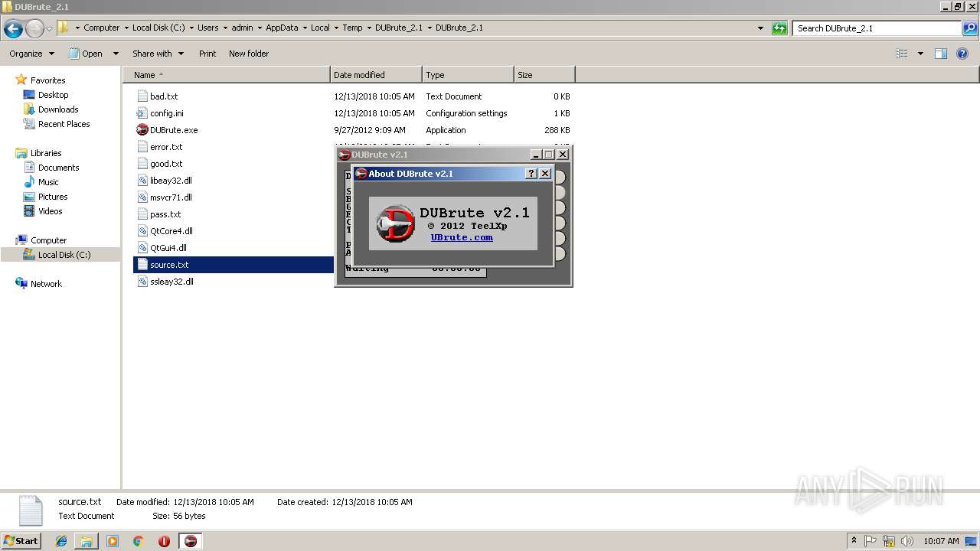Expand the view options dropdown arrow
The image size is (980, 551).
pos(920,54)
